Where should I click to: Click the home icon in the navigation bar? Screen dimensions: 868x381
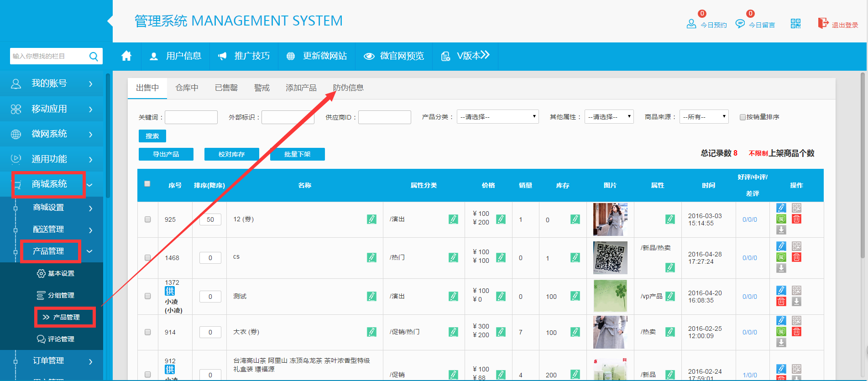[x=126, y=56]
